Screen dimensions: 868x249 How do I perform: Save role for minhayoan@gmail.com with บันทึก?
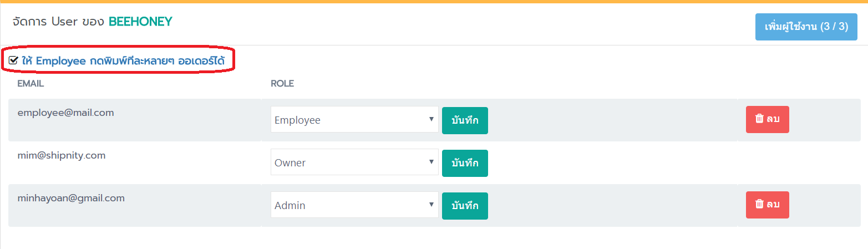[x=465, y=206]
